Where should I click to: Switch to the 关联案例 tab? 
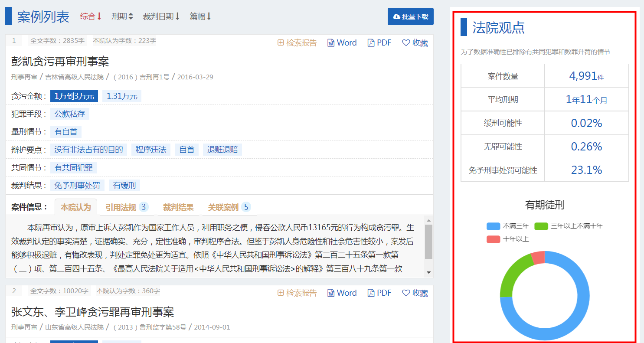[x=229, y=207]
